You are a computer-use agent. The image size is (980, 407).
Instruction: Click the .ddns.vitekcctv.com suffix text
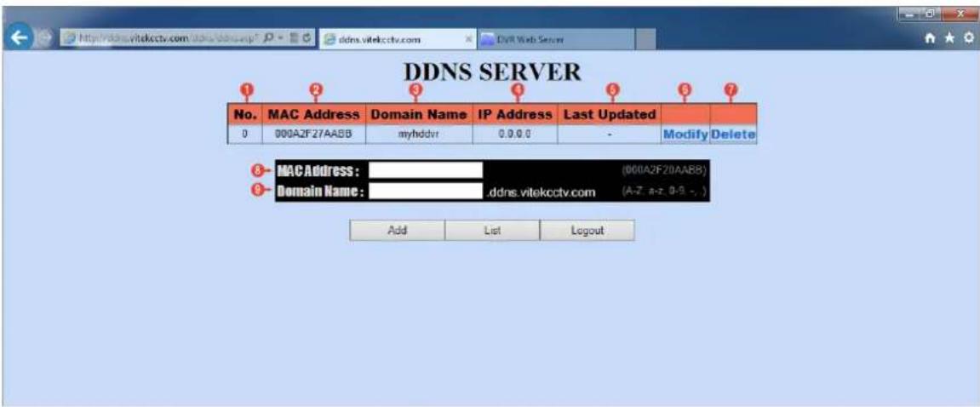point(542,192)
